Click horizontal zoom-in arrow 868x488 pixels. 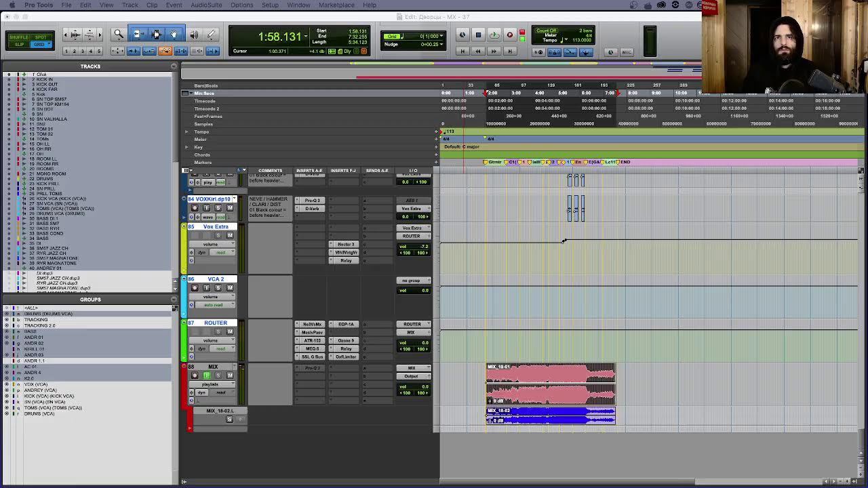coord(99,34)
